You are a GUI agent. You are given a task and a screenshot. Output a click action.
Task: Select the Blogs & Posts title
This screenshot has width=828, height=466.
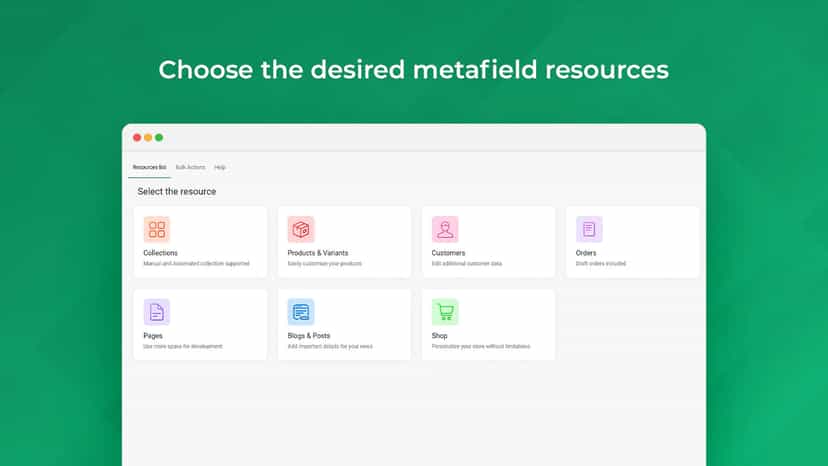click(x=309, y=335)
